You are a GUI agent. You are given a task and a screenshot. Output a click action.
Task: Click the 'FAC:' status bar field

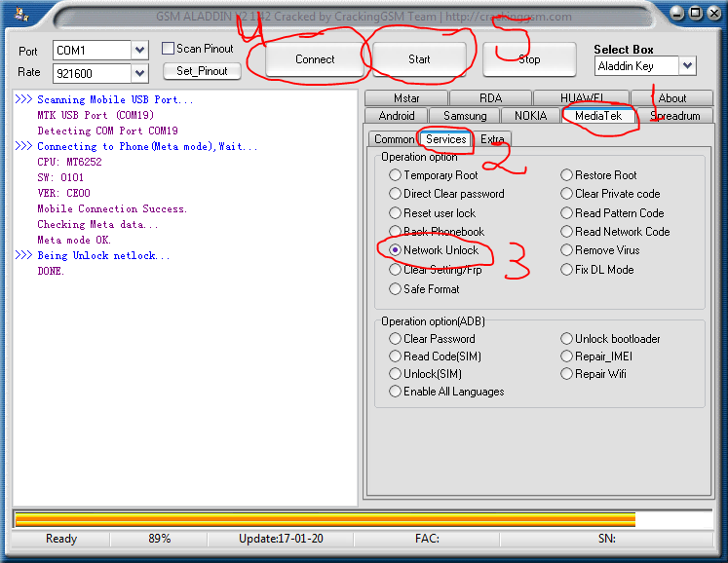tap(427, 539)
